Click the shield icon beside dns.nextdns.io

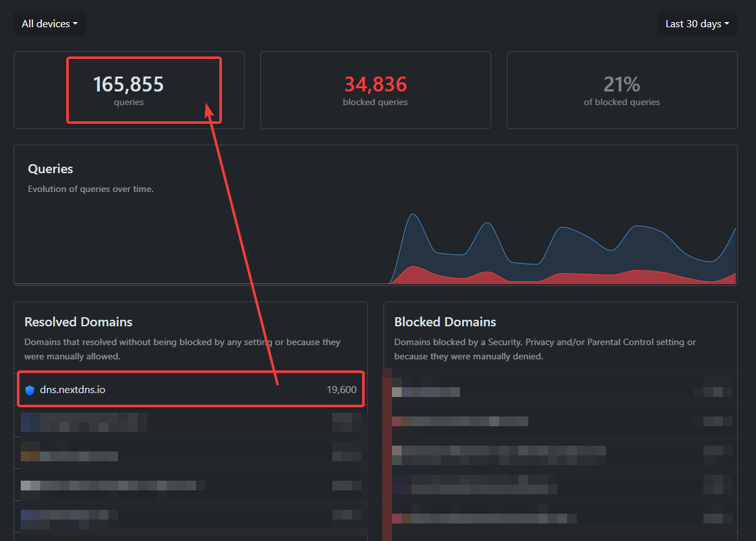30,390
